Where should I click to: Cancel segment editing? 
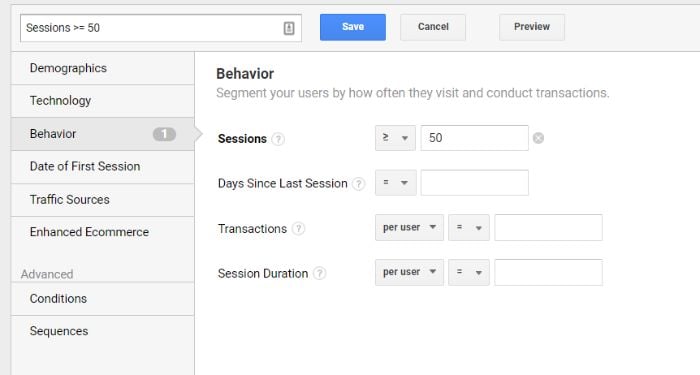[433, 27]
